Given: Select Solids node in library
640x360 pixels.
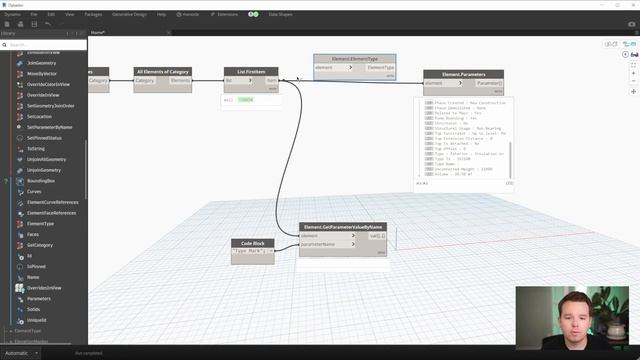Looking at the screenshot, I should point(33,309).
